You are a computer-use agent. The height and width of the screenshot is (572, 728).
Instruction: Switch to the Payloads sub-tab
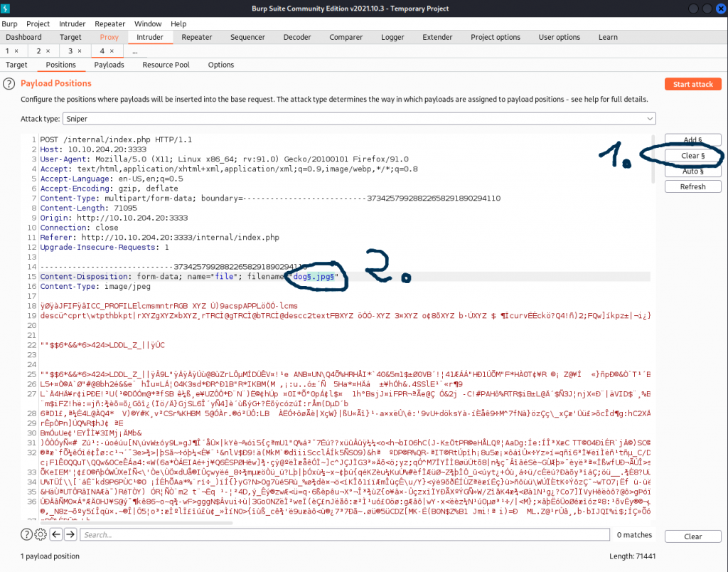click(x=109, y=65)
